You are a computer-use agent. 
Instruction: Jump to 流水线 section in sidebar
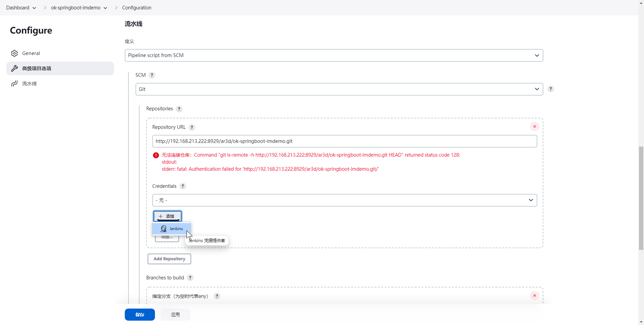29,84
